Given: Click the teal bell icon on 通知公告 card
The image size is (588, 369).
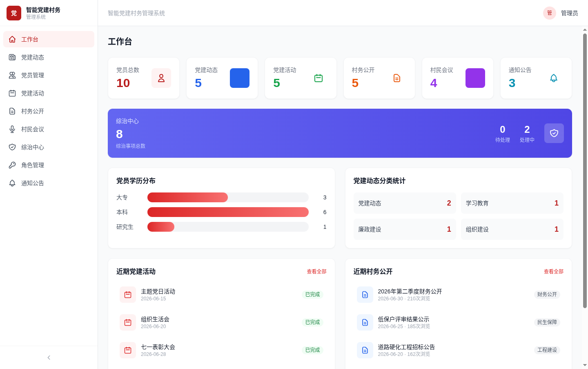Looking at the screenshot, I should (554, 78).
